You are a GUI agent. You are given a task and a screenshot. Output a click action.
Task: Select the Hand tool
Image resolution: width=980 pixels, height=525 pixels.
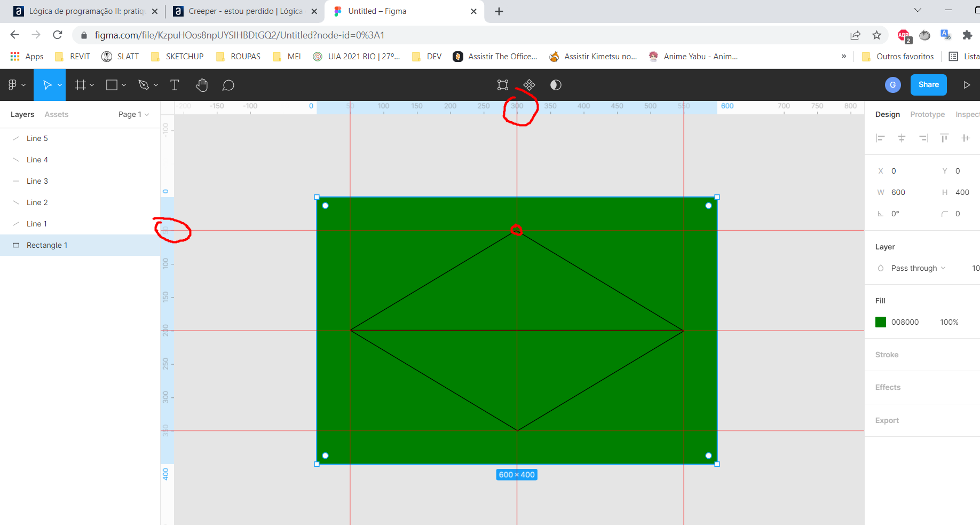point(201,85)
